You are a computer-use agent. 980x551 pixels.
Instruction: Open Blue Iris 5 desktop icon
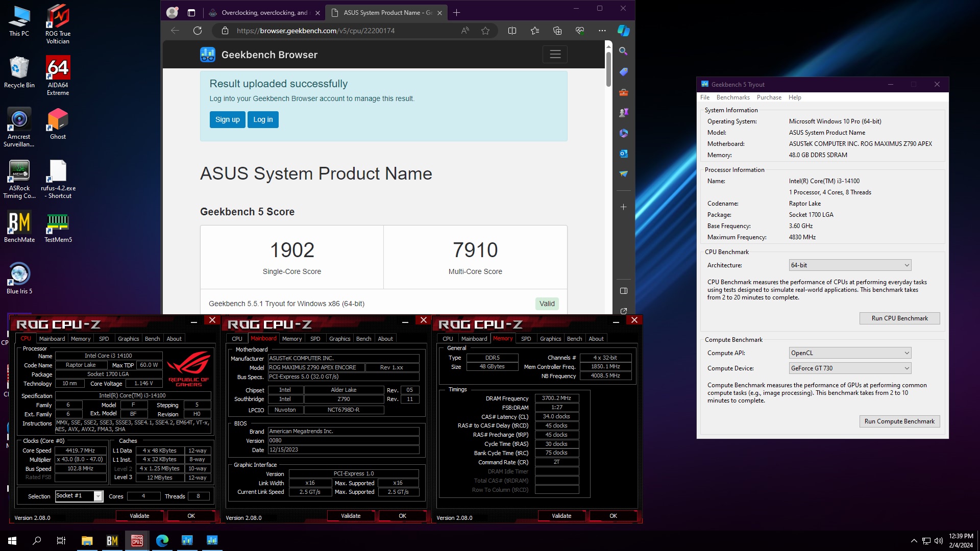pyautogui.click(x=19, y=278)
